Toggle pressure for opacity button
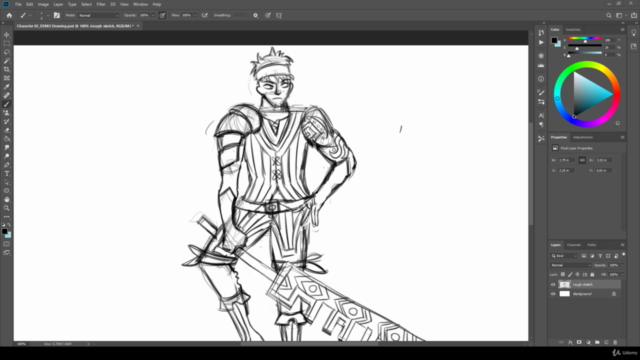The width and height of the screenshot is (640, 360). [162, 16]
